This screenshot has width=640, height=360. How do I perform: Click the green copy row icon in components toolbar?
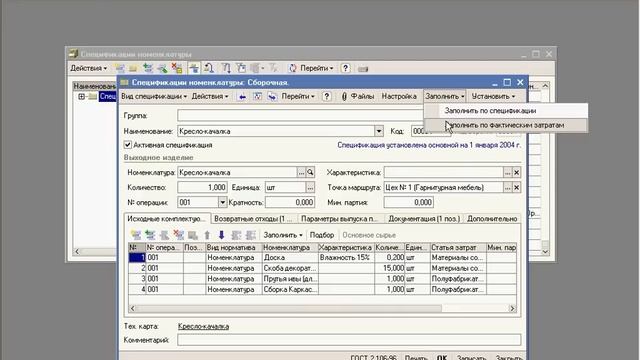tap(150, 235)
